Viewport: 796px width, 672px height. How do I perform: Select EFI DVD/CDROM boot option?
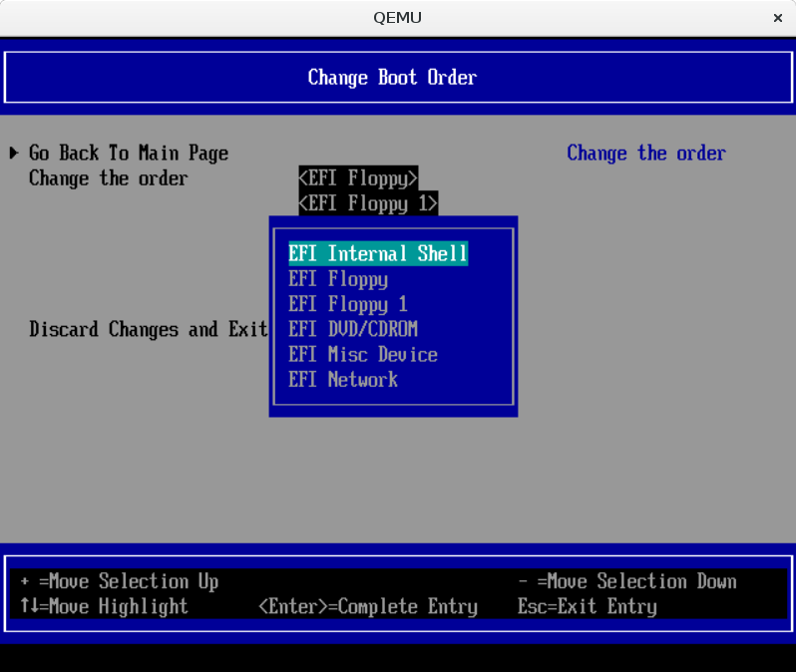pyautogui.click(x=353, y=329)
